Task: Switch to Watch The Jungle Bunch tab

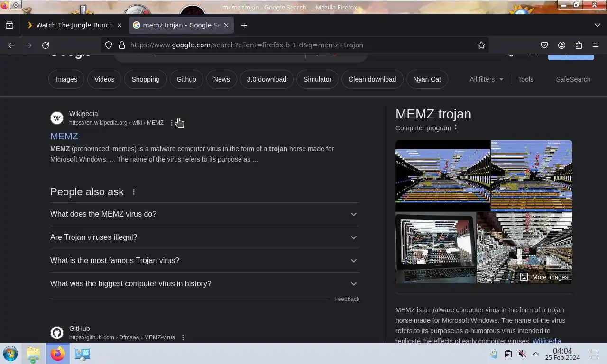Action: [74, 25]
